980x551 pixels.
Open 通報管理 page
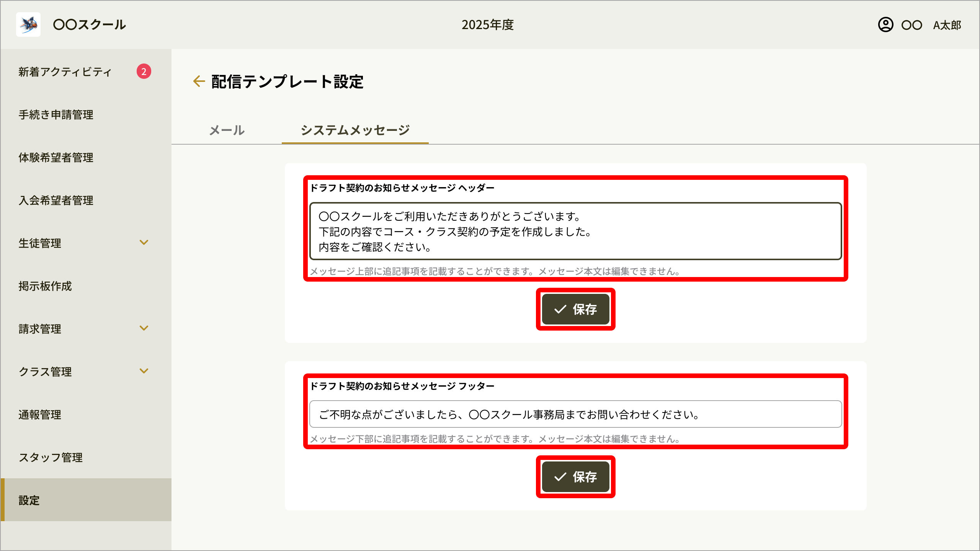click(86, 414)
